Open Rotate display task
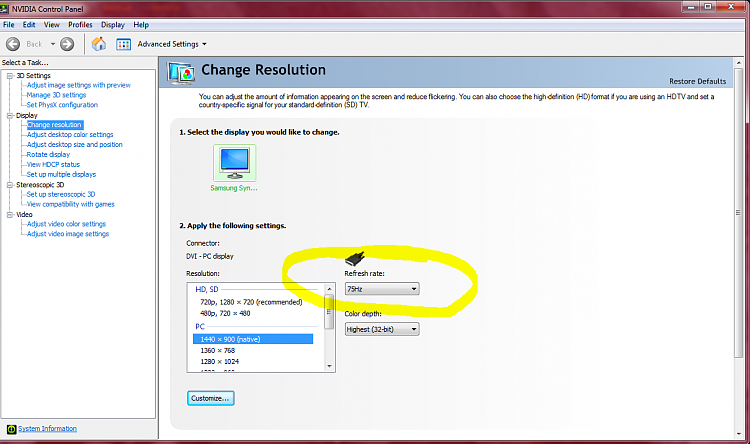This screenshot has height=444, width=750. 48,155
